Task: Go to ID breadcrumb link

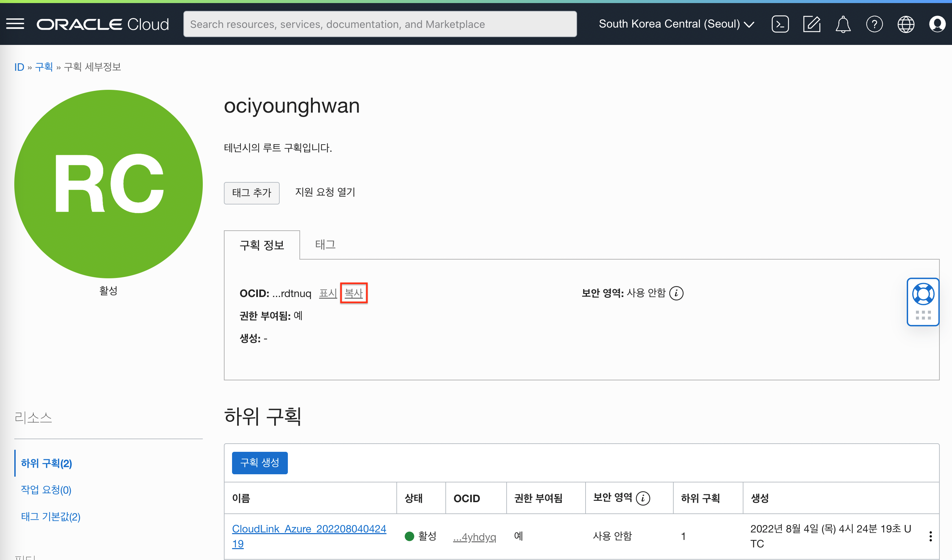Action: (19, 67)
